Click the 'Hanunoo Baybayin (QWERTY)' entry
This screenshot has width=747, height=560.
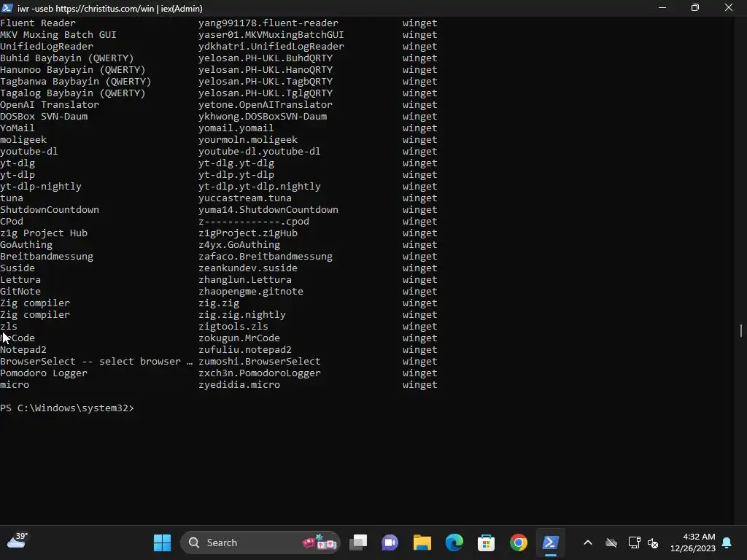72,69
